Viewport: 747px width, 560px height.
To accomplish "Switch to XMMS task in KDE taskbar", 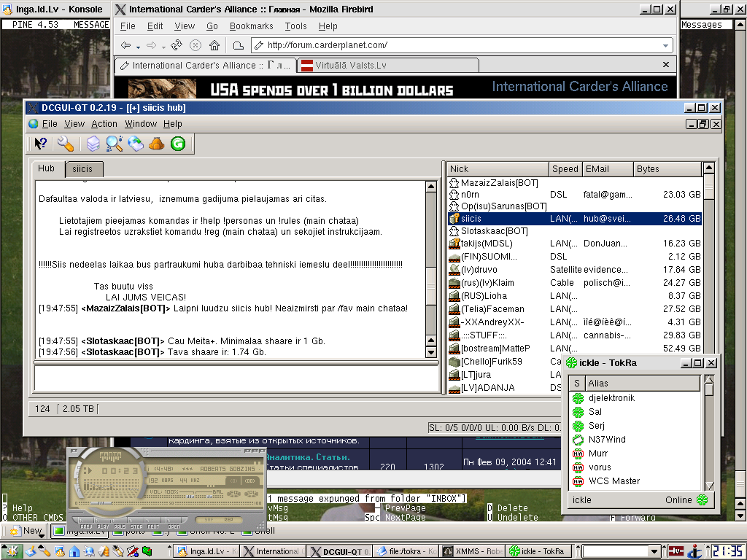I will click(472, 551).
